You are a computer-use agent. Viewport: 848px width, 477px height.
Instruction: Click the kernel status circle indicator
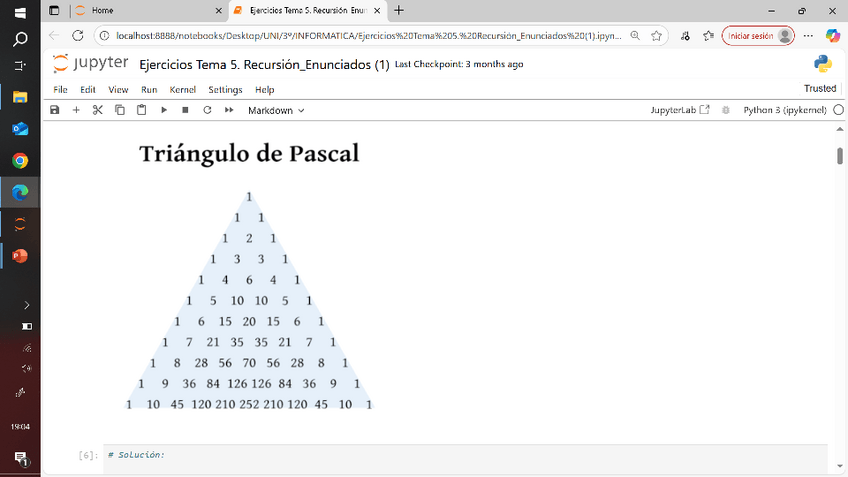(838, 110)
